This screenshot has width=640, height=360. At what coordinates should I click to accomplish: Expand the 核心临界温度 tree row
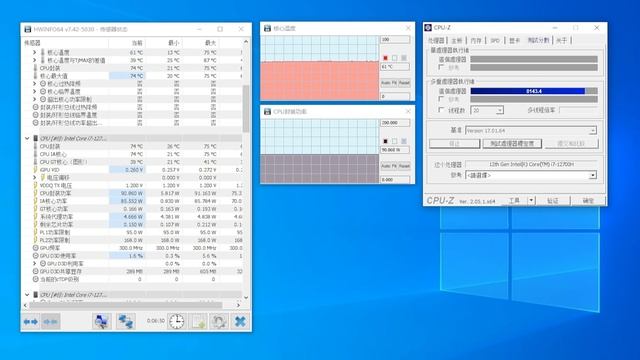click(35, 91)
